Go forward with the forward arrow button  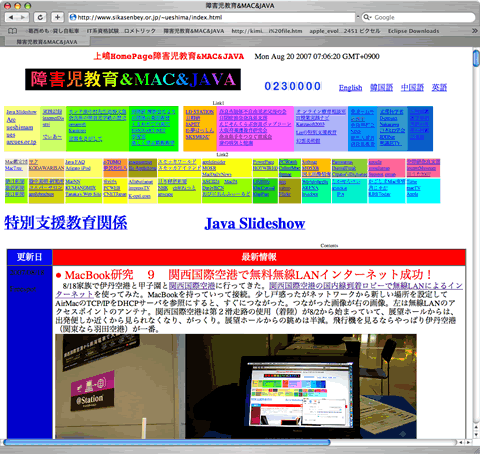[23, 17]
